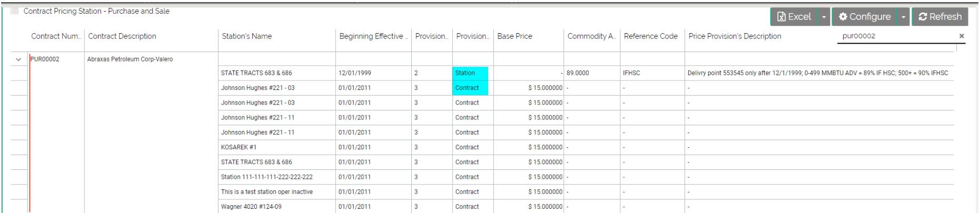980x213 pixels.
Task: Select the KOSAREK #1 station row
Action: pos(239,147)
